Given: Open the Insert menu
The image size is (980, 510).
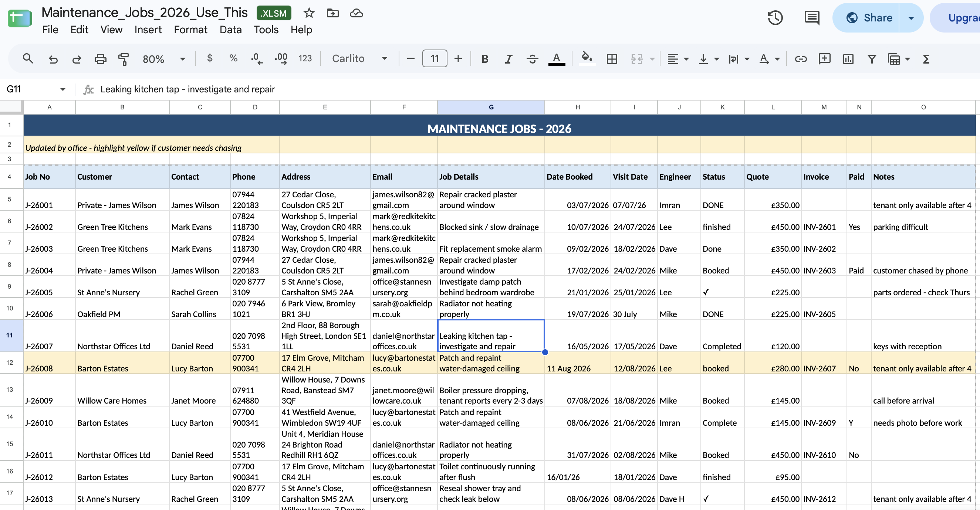Looking at the screenshot, I should [x=148, y=30].
